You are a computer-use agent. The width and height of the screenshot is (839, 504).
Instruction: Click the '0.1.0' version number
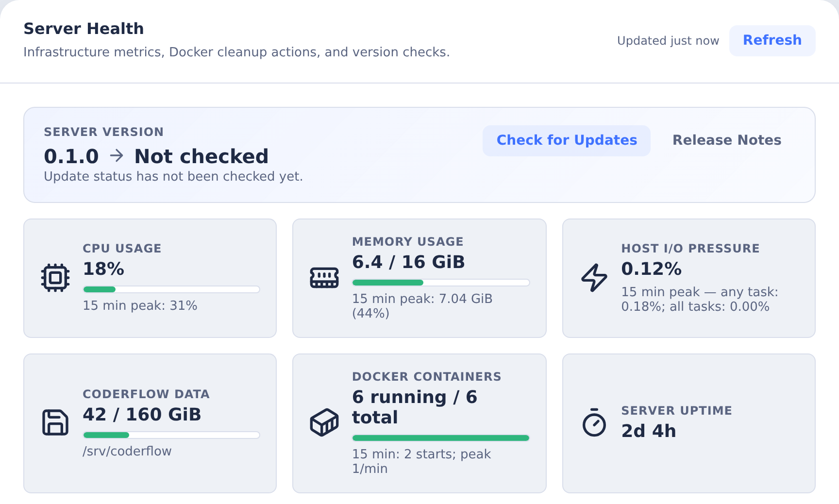click(x=71, y=156)
